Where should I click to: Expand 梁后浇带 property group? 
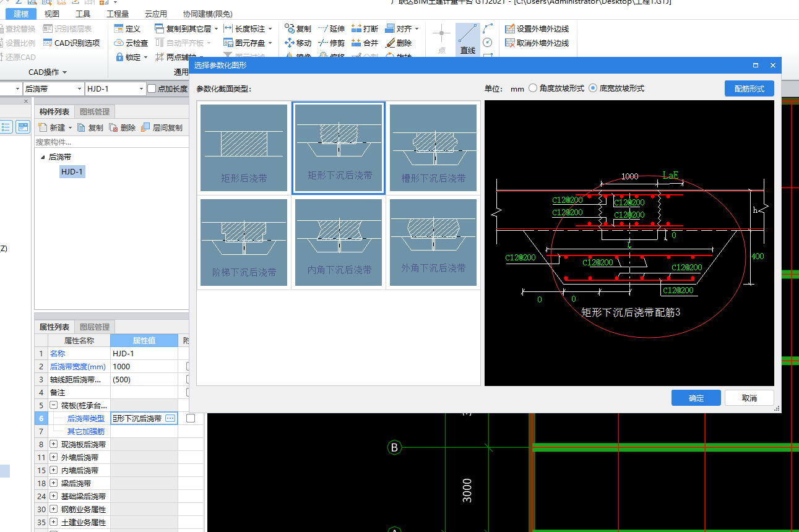pos(54,483)
